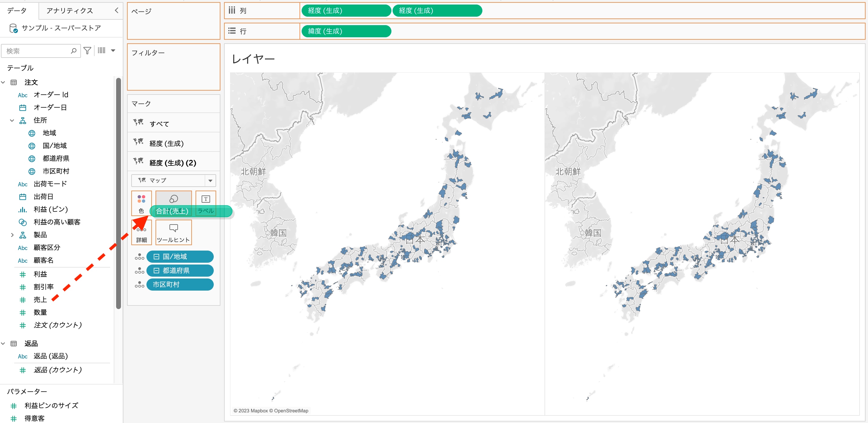Click the detail icon left of 都道府県 pill
Screen dimensions: 868x423
point(139,271)
